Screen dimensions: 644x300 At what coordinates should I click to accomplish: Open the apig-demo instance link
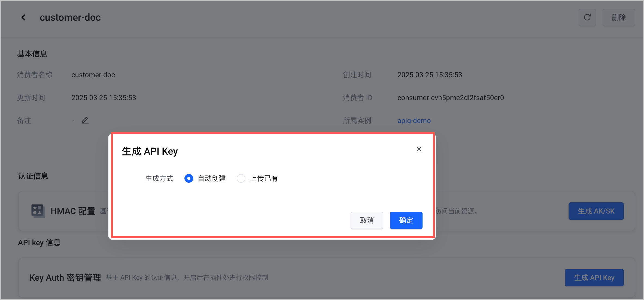pyautogui.click(x=414, y=121)
